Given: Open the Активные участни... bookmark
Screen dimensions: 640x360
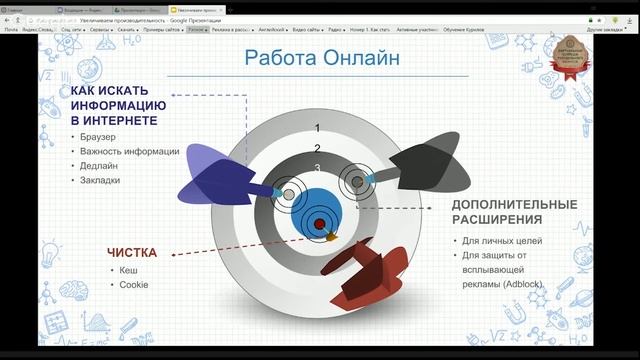Looking at the screenshot, I should tap(417, 30).
